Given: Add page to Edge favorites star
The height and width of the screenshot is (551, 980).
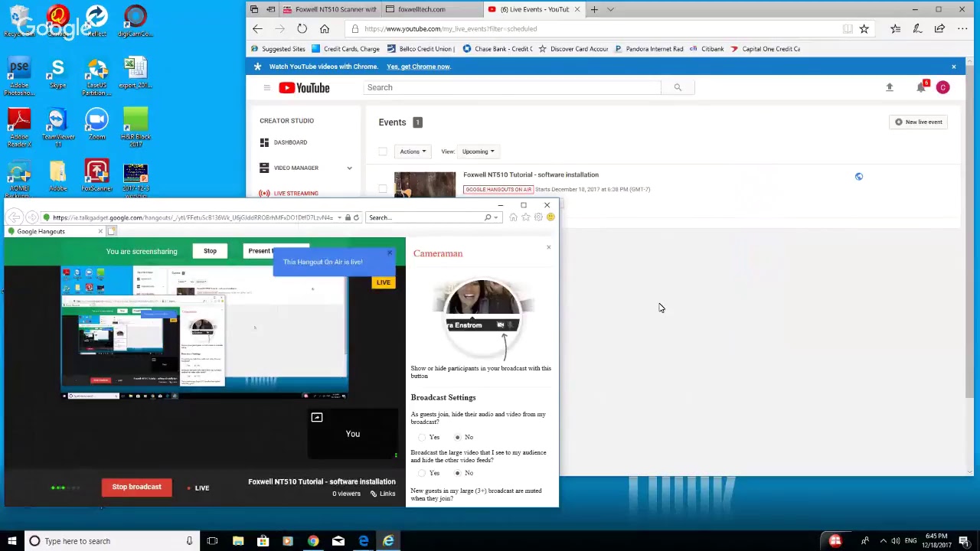Looking at the screenshot, I should (x=864, y=29).
